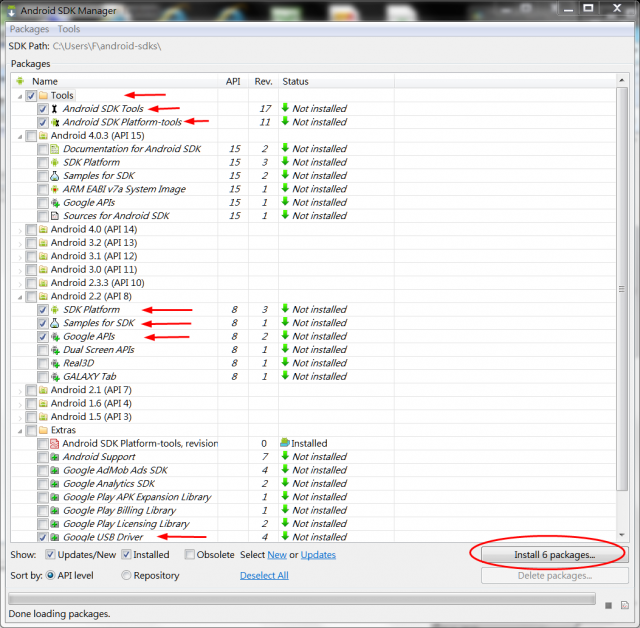Open the SDK Manager log icon
Screen dimensions: 640x628
tap(624, 605)
